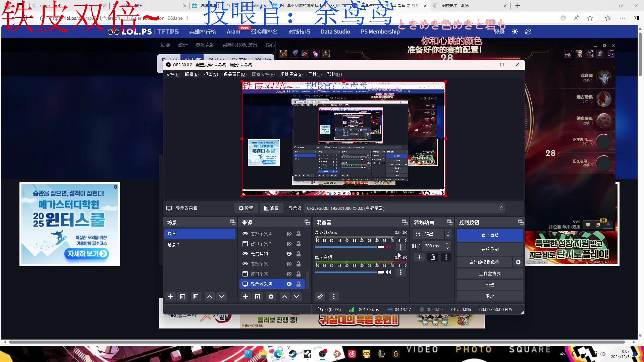
Task: Toggle lock on 显示器采集 source
Action: (x=298, y=284)
